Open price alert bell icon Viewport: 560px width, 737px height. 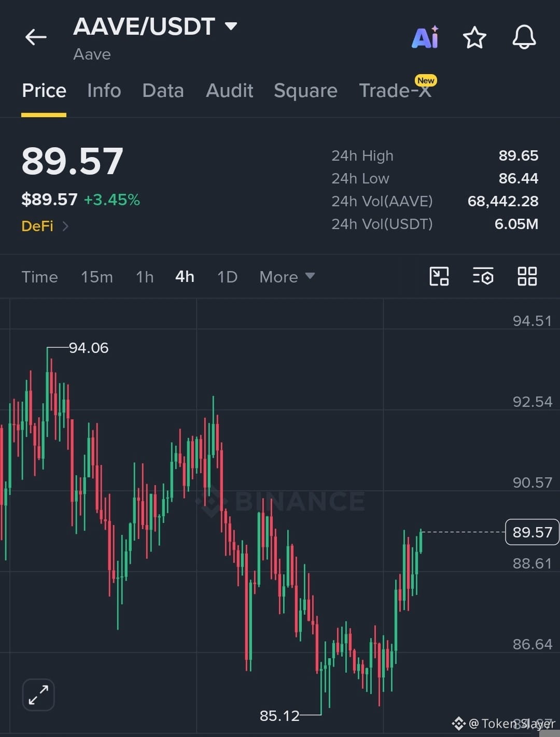(x=524, y=37)
